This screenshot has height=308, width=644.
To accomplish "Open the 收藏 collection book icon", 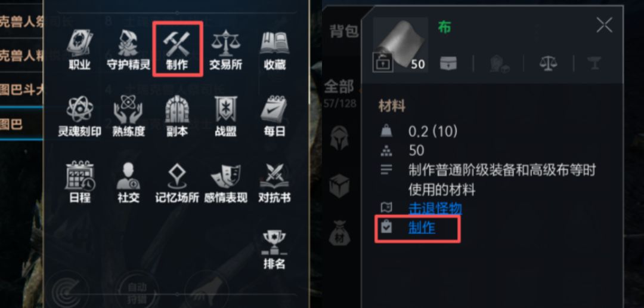I will point(274,50).
